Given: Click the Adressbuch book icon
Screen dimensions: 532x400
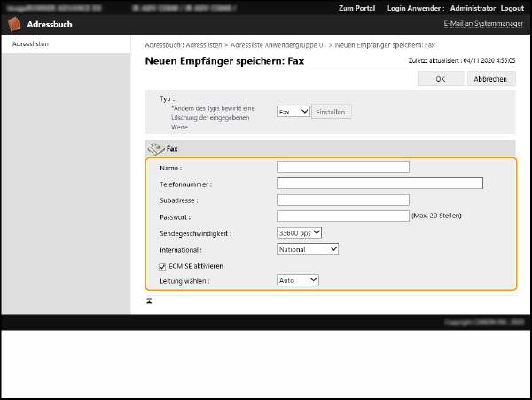Looking at the screenshot, I should [x=14, y=24].
